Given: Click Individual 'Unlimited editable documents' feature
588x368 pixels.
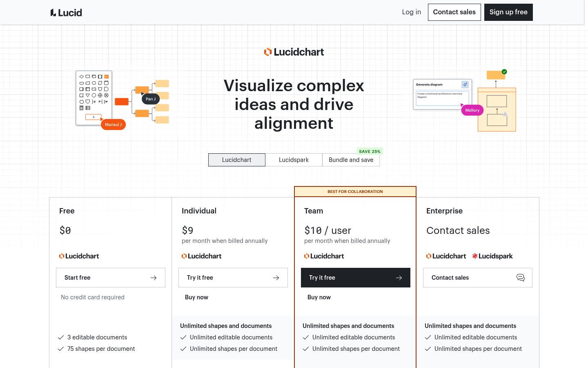Looking at the screenshot, I should click(231, 337).
